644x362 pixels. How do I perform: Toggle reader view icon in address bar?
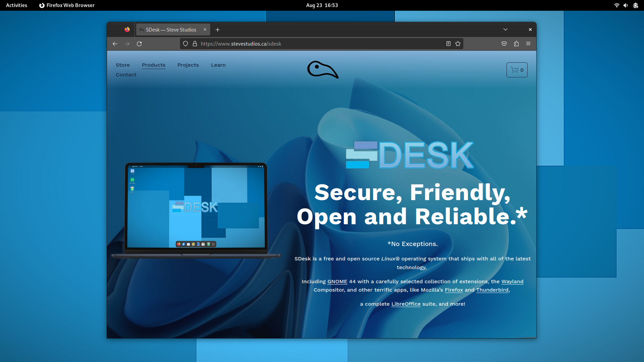[x=448, y=44]
